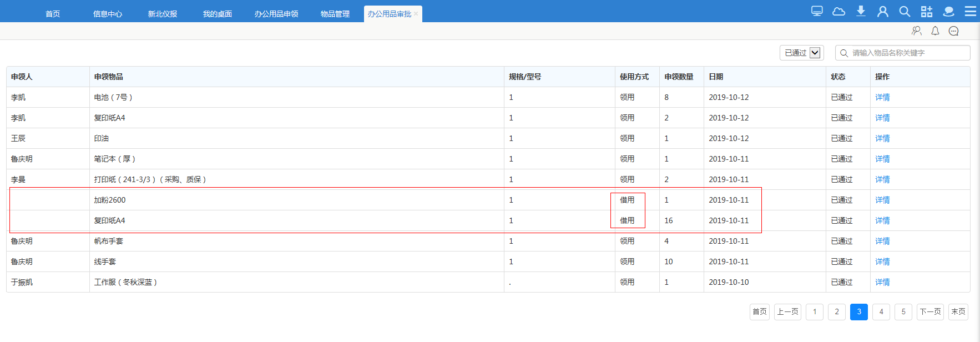The image size is (980, 342).
Task: Open the hamburger menu in top right
Action: coord(970,11)
